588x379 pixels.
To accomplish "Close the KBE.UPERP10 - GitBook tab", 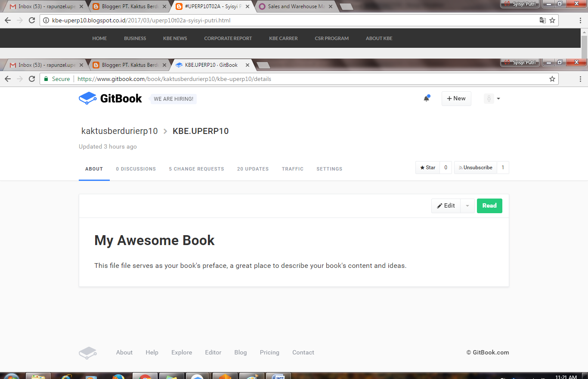I will [248, 65].
